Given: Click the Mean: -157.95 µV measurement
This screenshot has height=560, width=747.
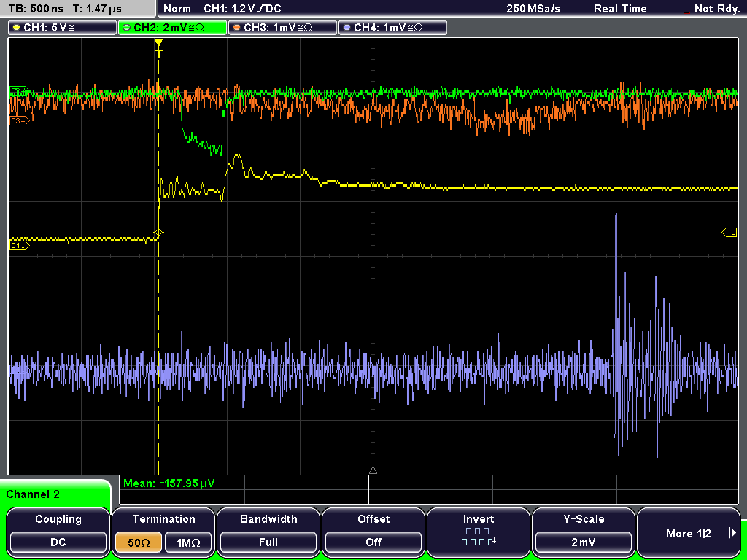Looking at the screenshot, I should pos(169,483).
